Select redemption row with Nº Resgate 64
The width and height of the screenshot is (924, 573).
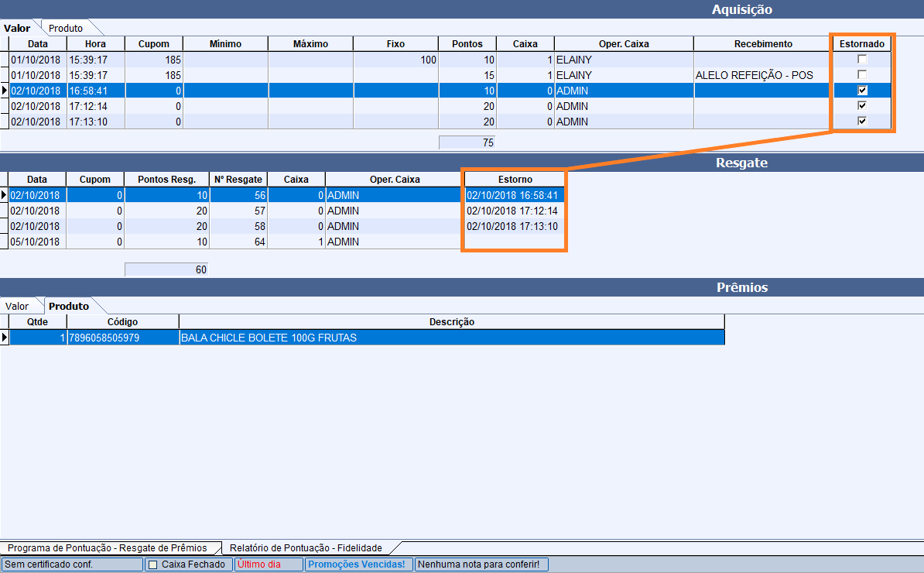tap(236, 242)
